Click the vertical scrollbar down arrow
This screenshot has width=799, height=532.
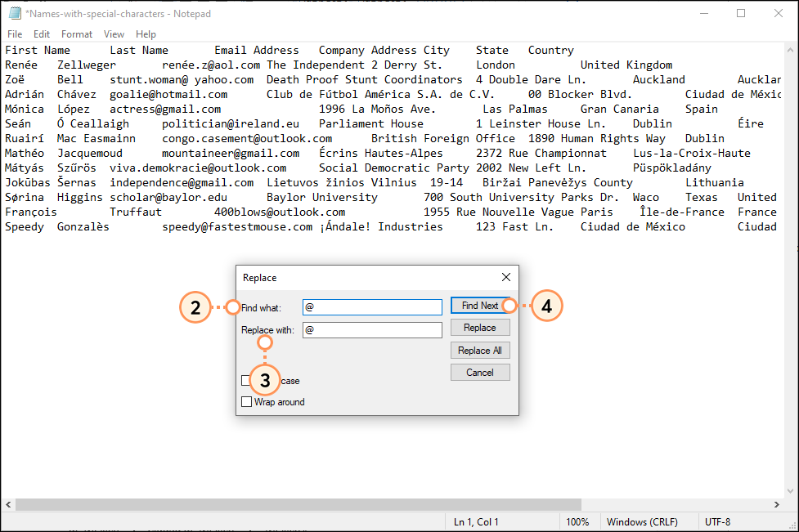point(790,491)
